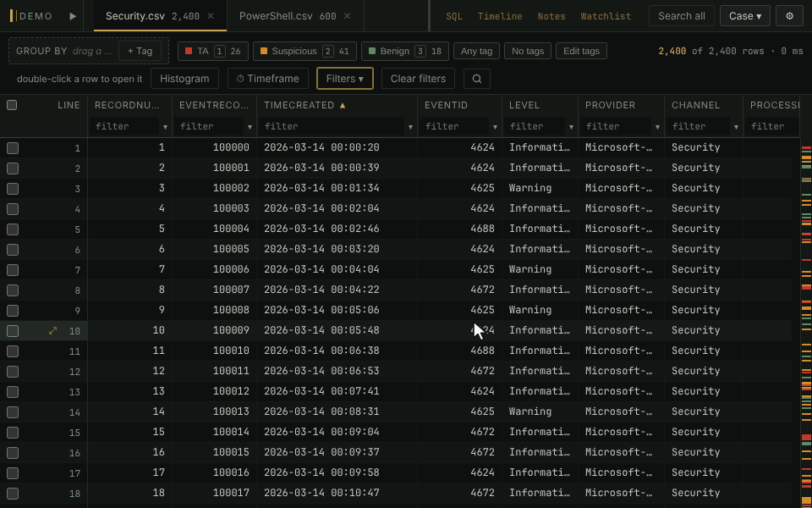Check the checkbox for line 18
Image resolution: width=812 pixels, height=508 pixels.
13,494
